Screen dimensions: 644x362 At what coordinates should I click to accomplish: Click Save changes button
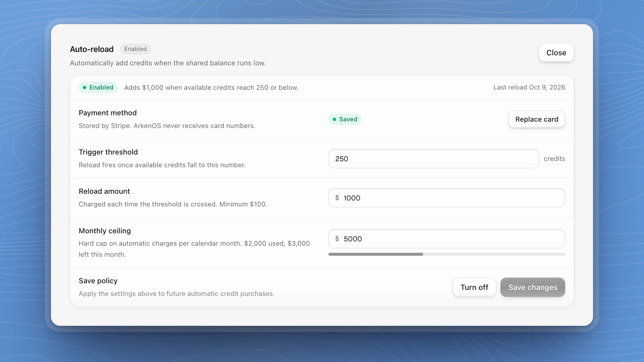[x=533, y=287]
